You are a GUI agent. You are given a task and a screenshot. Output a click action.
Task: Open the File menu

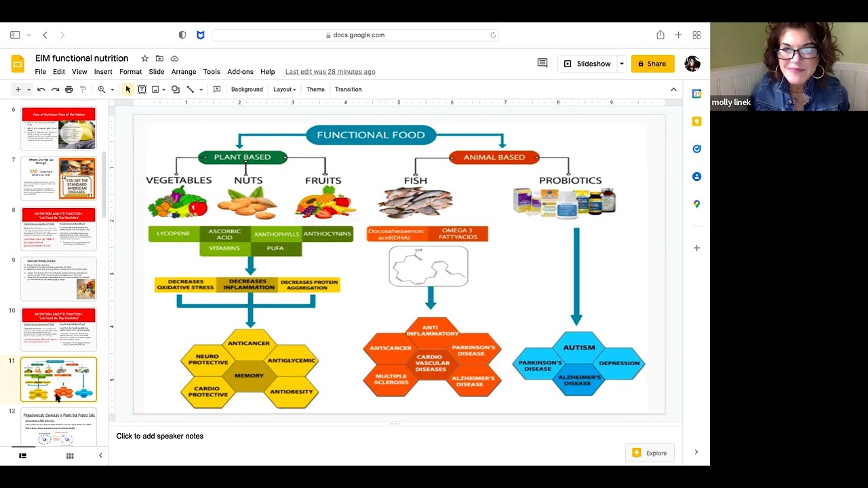click(x=41, y=72)
